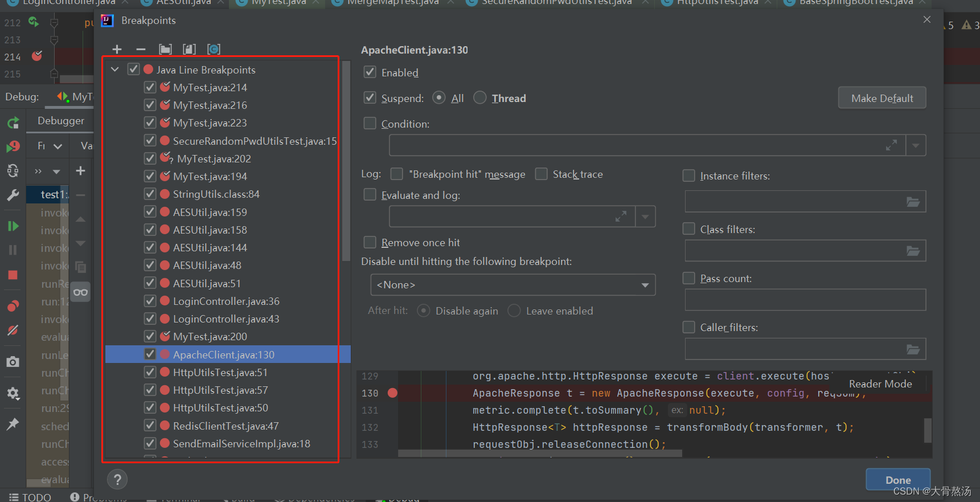Click the breakpoint list vertical scrollbar
The height and width of the screenshot is (502, 980).
pos(346,161)
